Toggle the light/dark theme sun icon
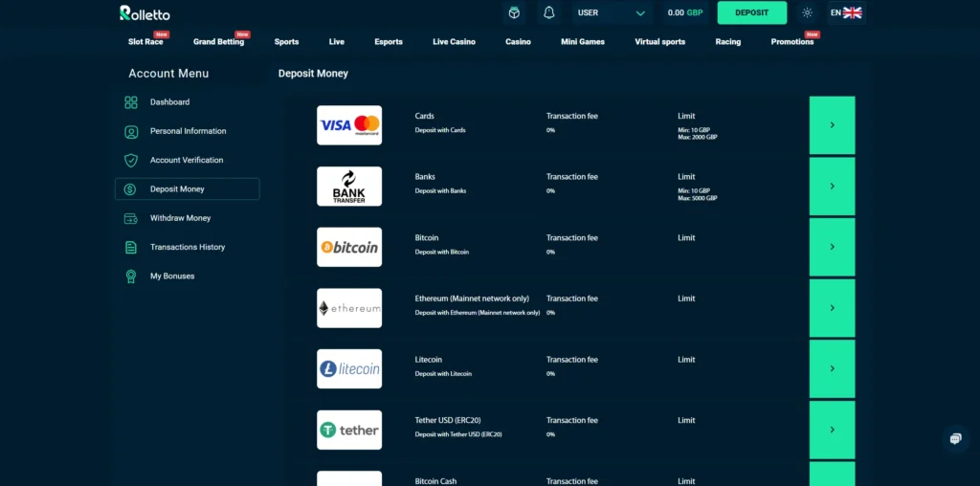Viewport: 980px width, 486px height. point(807,12)
